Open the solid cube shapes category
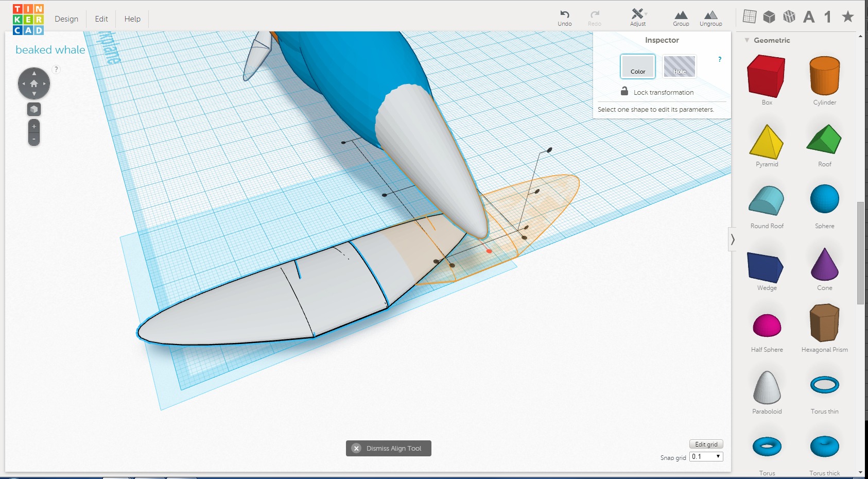868x479 pixels. tap(769, 17)
